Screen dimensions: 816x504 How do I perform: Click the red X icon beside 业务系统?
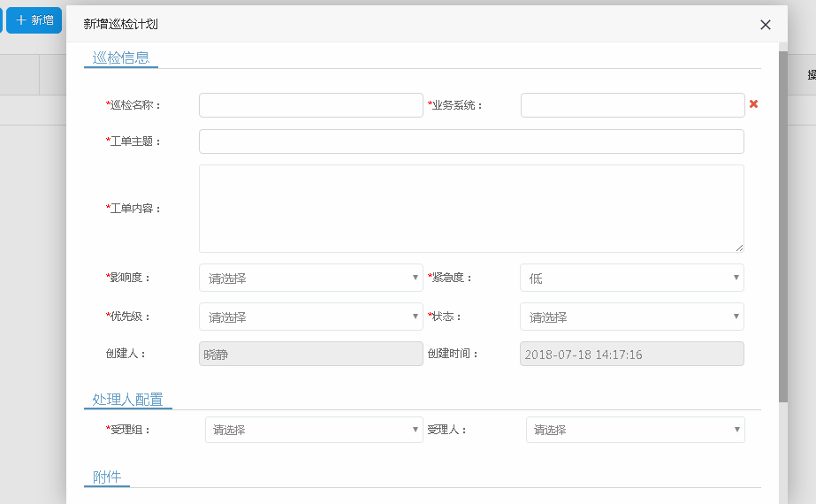coord(753,104)
